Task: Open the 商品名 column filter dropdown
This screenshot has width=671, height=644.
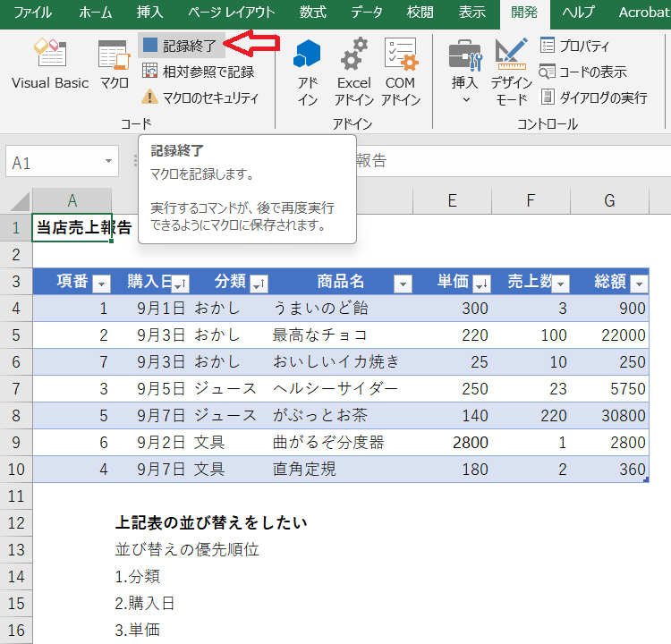Action: 403,284
